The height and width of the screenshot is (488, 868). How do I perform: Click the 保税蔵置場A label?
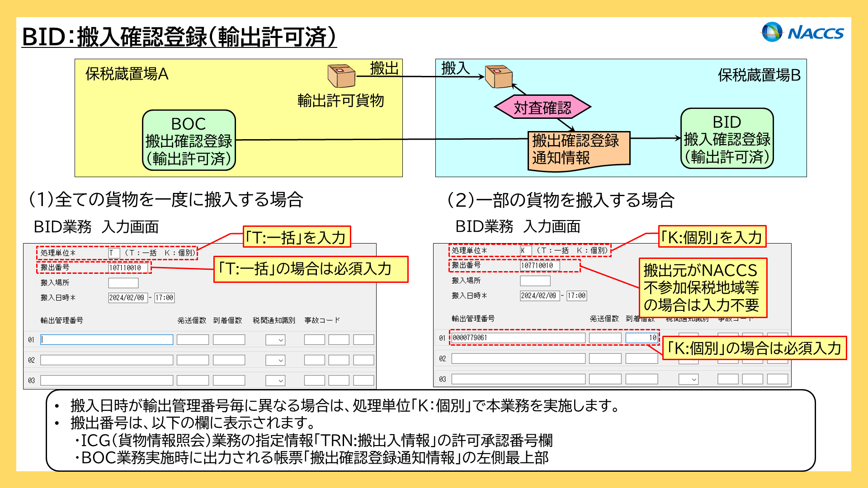pos(127,74)
